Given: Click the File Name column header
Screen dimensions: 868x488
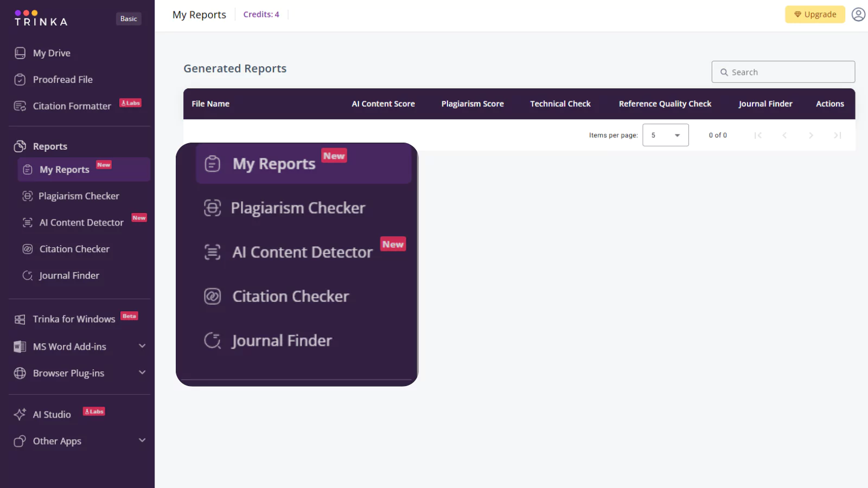Looking at the screenshot, I should pyautogui.click(x=210, y=104).
